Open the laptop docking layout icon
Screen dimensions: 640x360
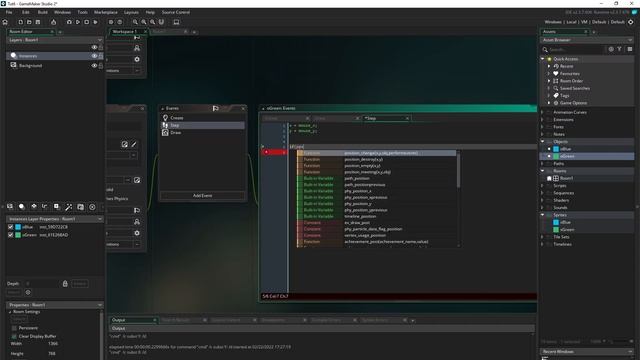click(176, 22)
